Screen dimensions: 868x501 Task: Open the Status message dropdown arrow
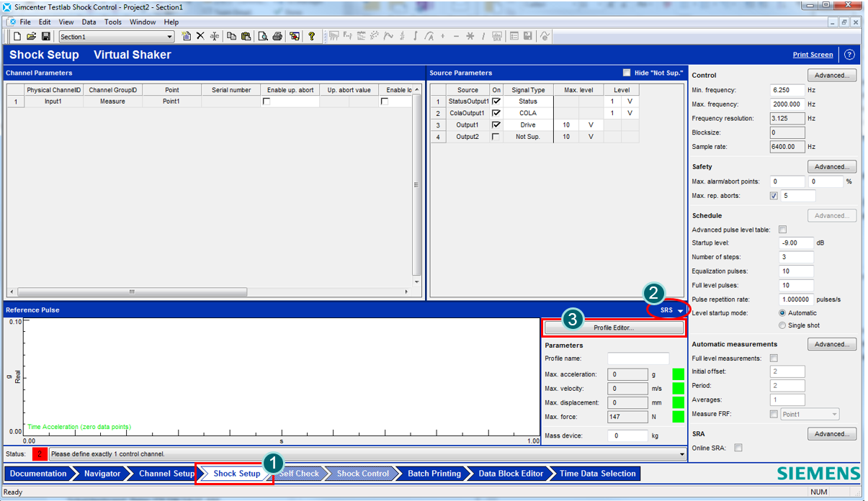click(682, 454)
